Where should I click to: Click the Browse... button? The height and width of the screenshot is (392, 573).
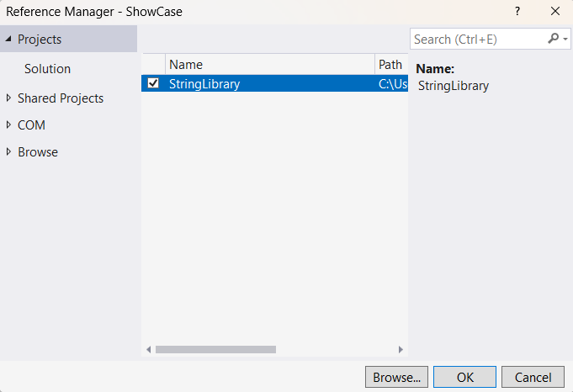(x=396, y=377)
